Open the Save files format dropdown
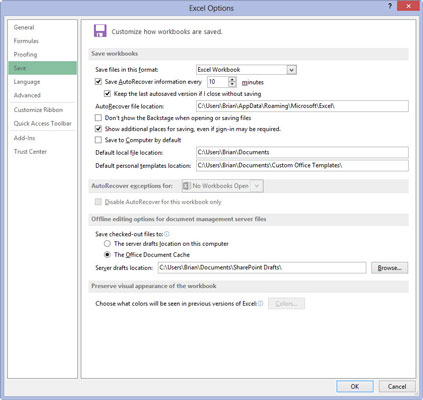 (x=292, y=70)
